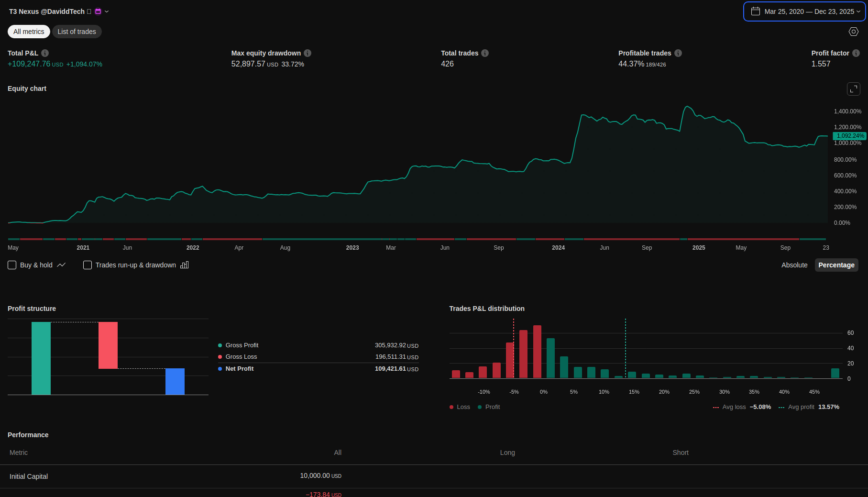This screenshot has width=868, height=497.
Task: Click the green 1,092.24% equity value label
Action: 849,136
